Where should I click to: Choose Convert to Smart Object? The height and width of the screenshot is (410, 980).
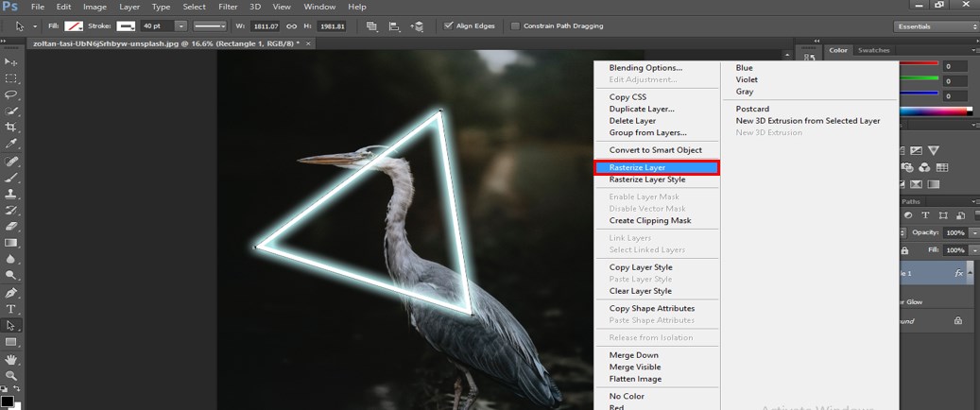point(656,150)
